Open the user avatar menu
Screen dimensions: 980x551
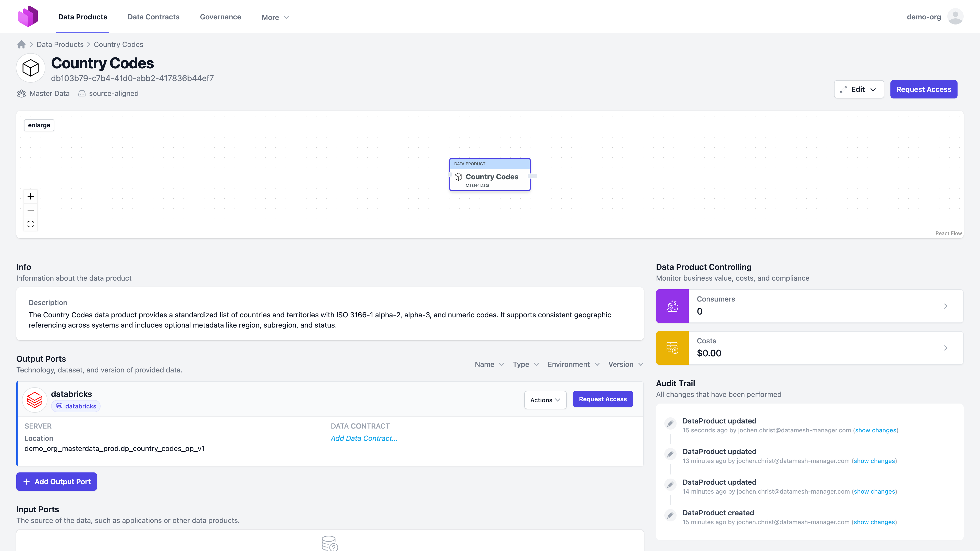955,17
